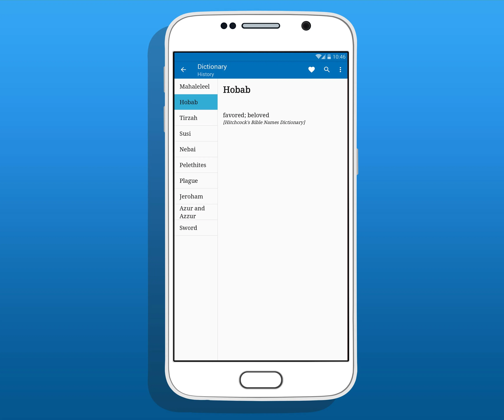Tap the Plague dictionary entry

coord(195,181)
